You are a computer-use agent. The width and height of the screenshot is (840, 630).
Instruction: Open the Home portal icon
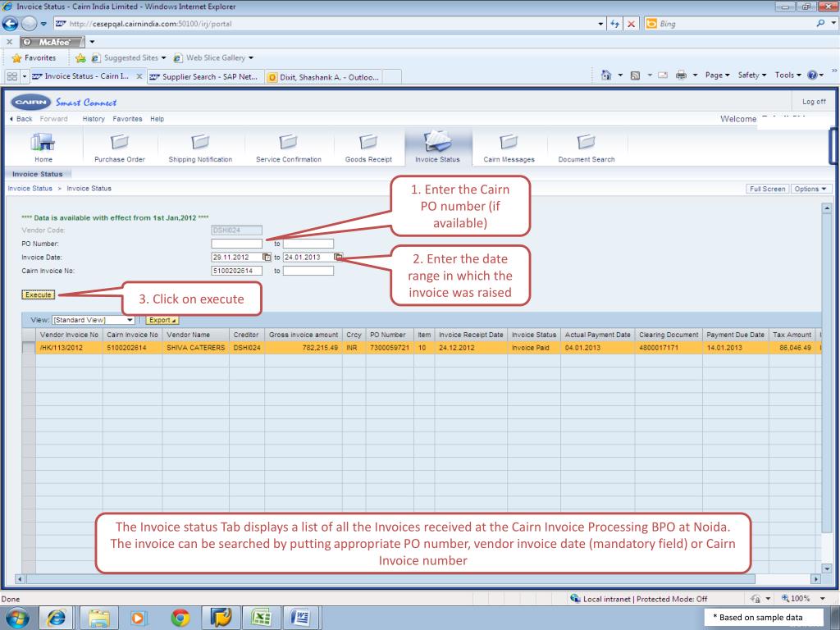pyautogui.click(x=43, y=143)
